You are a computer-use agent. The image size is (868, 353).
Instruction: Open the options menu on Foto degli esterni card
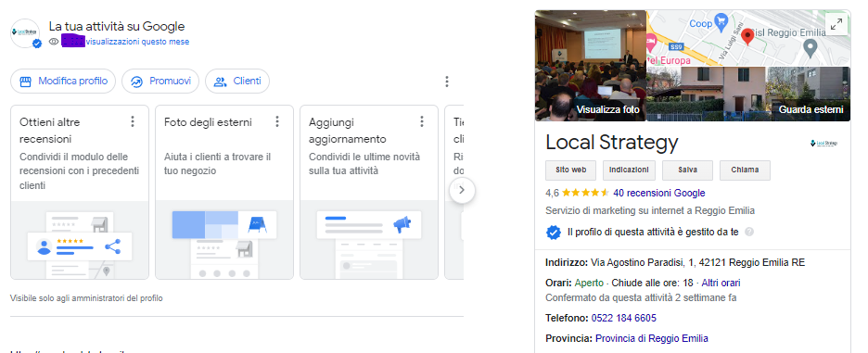point(277,121)
